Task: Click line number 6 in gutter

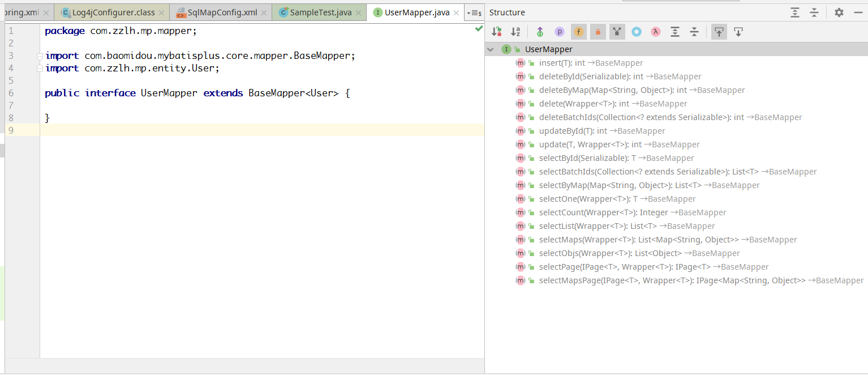Action: [11, 93]
